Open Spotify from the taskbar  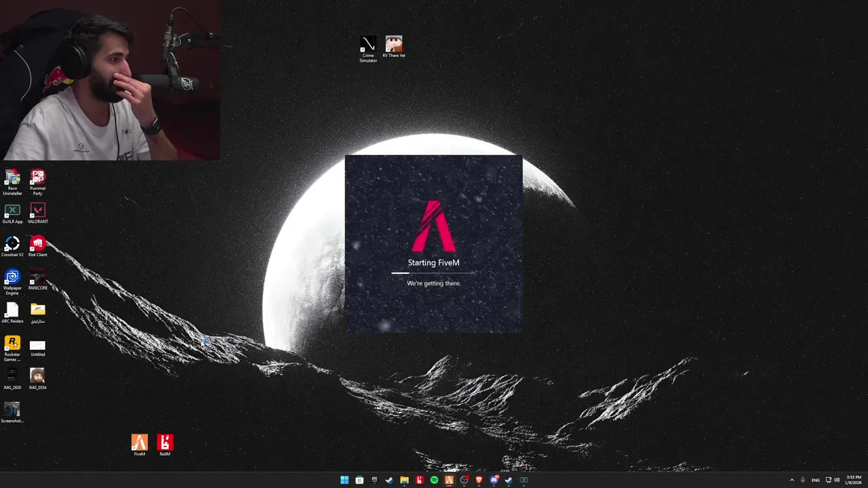point(434,480)
